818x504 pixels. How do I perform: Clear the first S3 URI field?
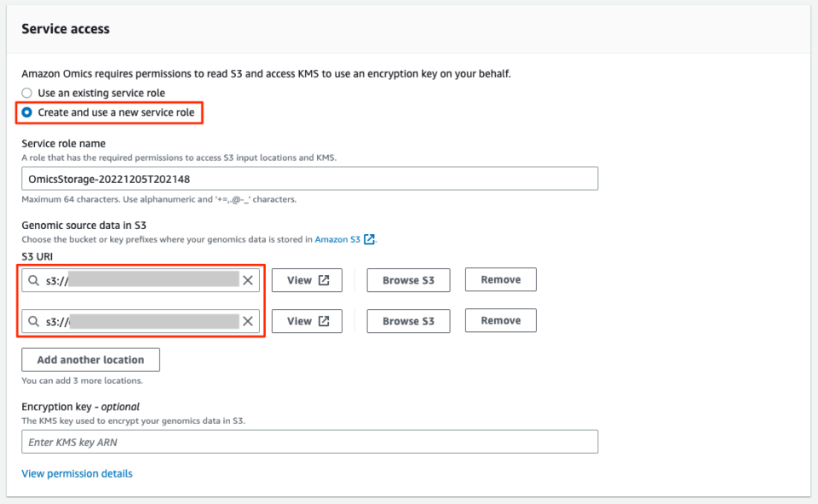pos(248,280)
